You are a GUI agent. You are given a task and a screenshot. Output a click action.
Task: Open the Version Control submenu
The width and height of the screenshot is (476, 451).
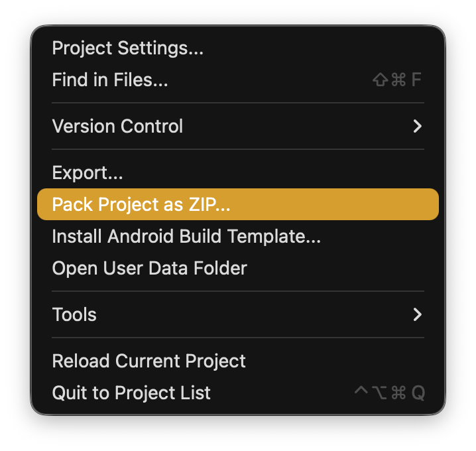pyautogui.click(x=117, y=126)
